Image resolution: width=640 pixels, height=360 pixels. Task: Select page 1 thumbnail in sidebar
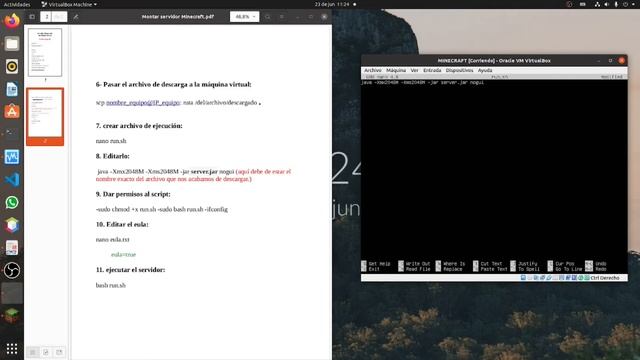pos(45,52)
